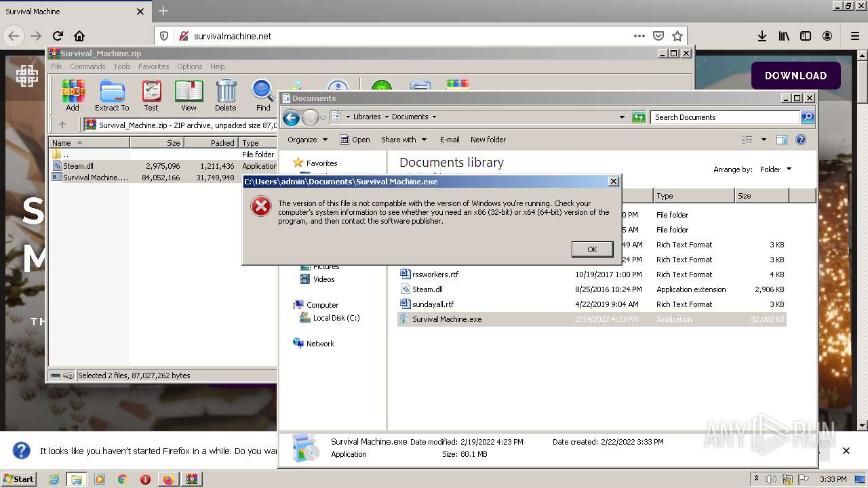The height and width of the screenshot is (488, 868).
Task: Open the Share with dropdown
Action: [404, 140]
